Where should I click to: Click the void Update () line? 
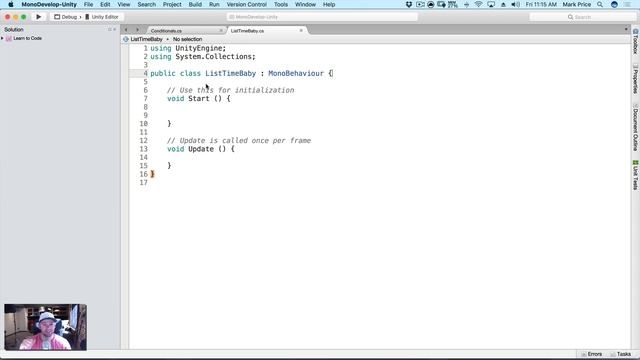201,149
